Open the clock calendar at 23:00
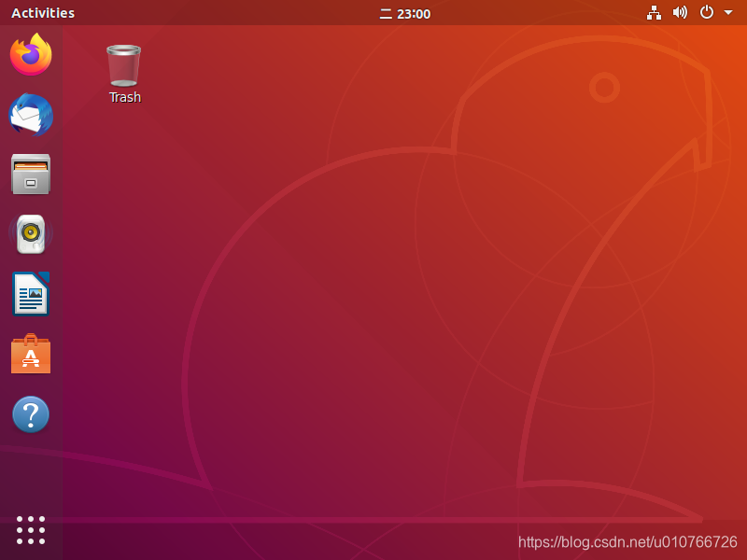This screenshot has width=747, height=560. click(405, 14)
